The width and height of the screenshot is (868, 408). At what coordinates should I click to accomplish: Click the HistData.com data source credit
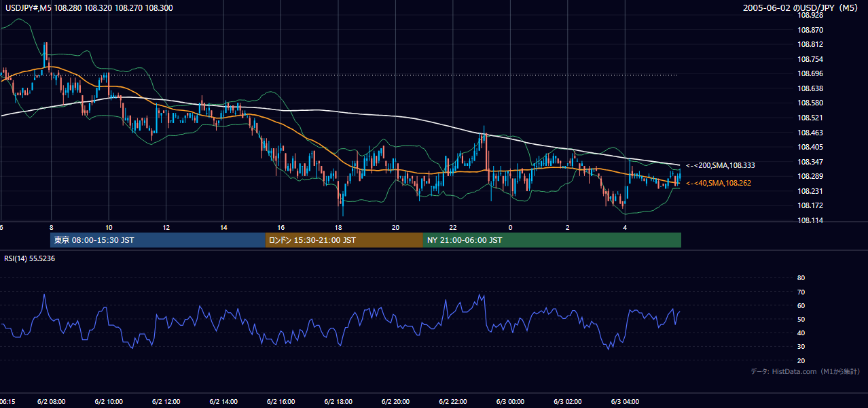[x=806, y=371]
